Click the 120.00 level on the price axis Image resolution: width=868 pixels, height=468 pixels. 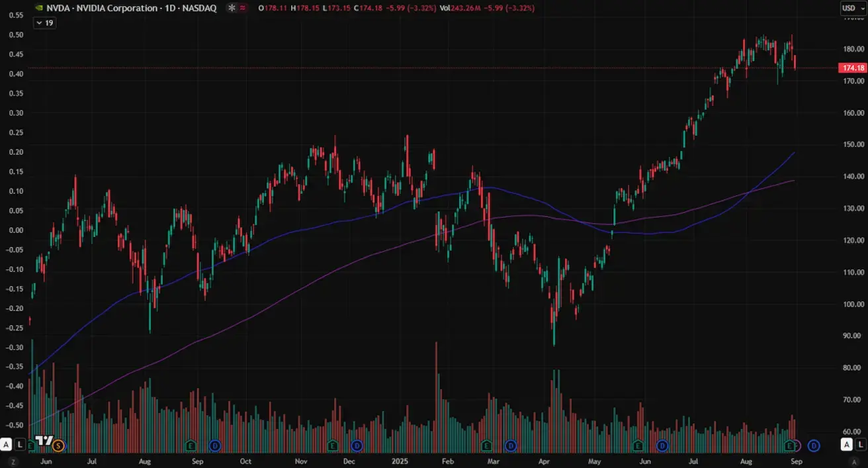pyautogui.click(x=853, y=240)
